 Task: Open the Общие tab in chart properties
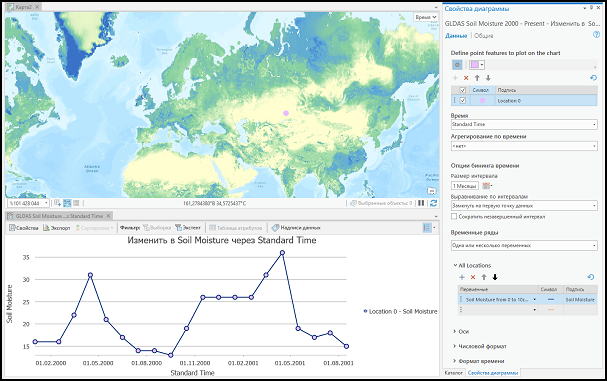tap(484, 36)
